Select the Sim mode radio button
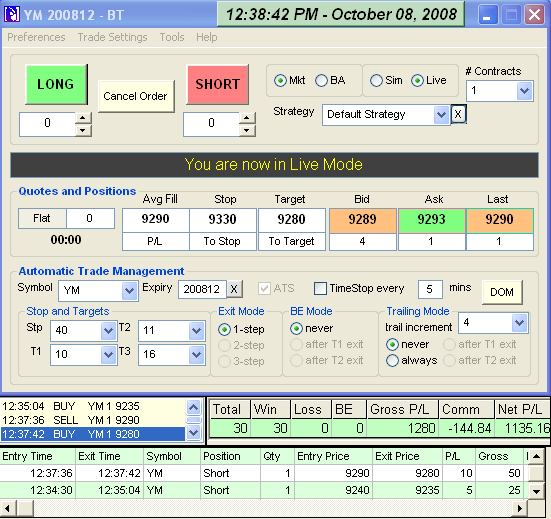Viewport: 551px width, 519px height. point(376,80)
